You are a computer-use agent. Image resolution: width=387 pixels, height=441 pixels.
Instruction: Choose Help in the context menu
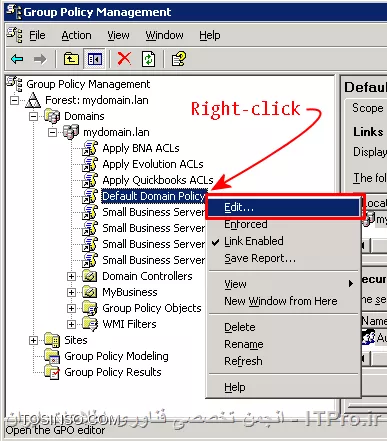(x=235, y=387)
